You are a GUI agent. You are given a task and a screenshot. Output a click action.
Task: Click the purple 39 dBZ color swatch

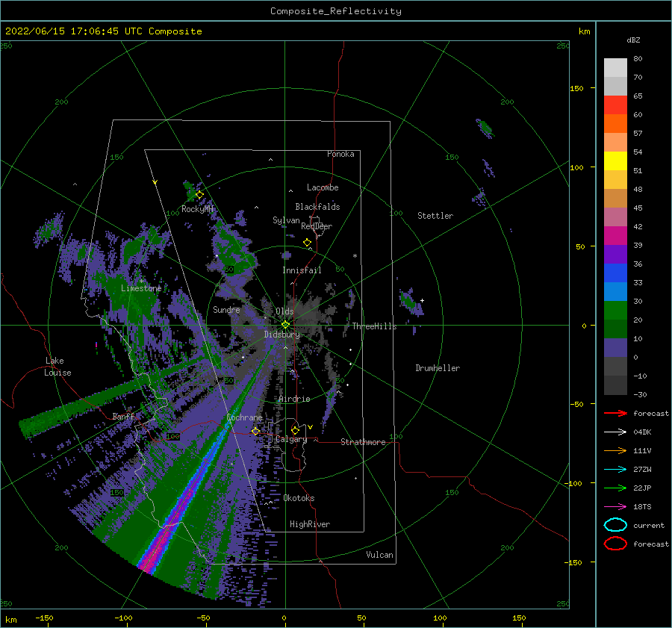[x=615, y=254]
